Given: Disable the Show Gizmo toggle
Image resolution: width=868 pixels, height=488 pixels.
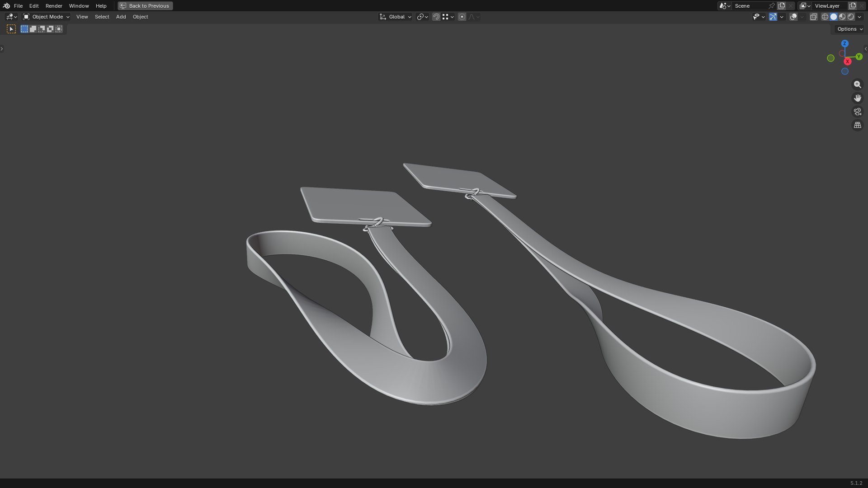Looking at the screenshot, I should coord(773,17).
